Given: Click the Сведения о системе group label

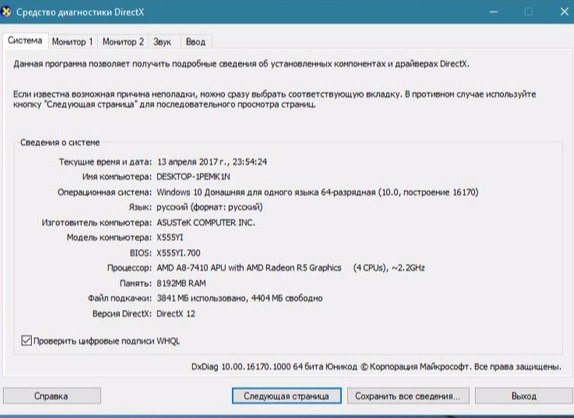Looking at the screenshot, I should pyautogui.click(x=60, y=142).
